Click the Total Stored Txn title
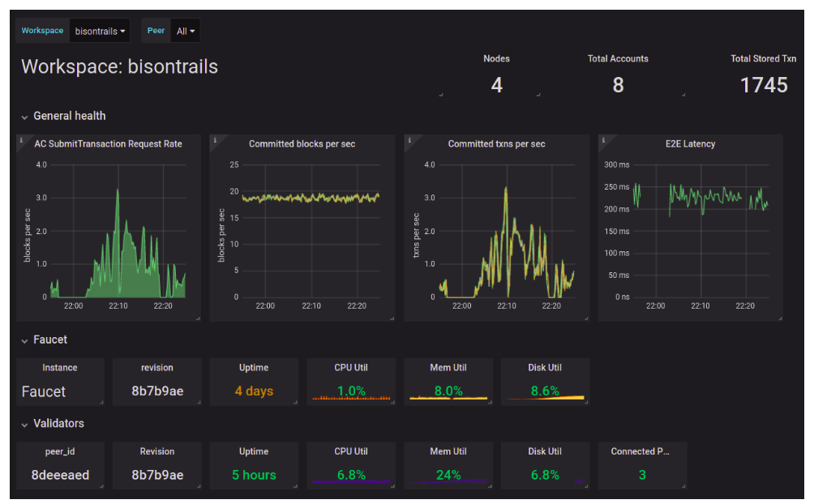 pyautogui.click(x=763, y=58)
